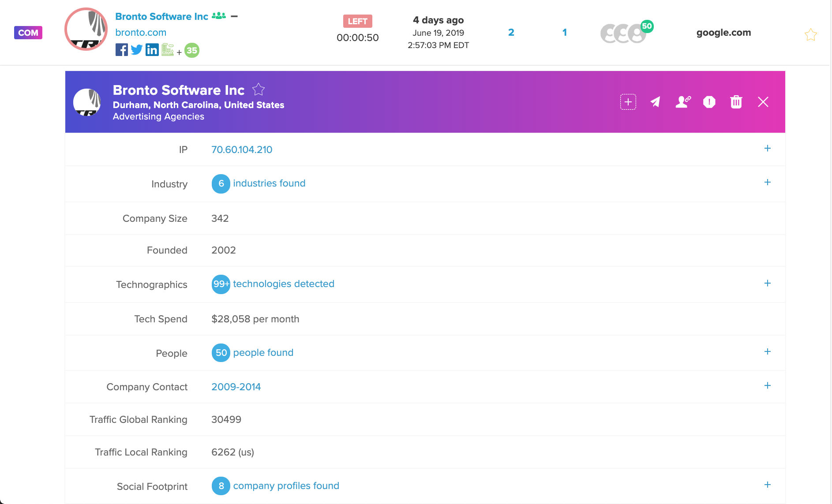Viewport: 832px width, 504px height.
Task: Open the 50 people found link
Action: [x=252, y=353]
